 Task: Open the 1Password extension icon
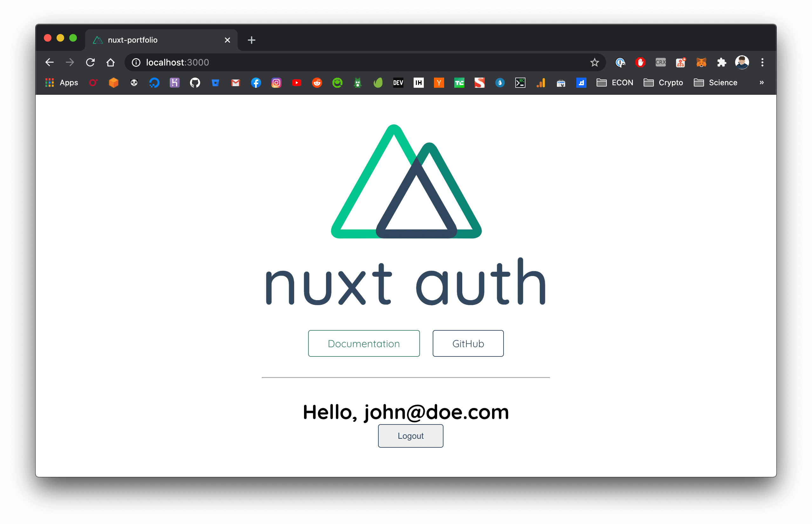(x=620, y=62)
